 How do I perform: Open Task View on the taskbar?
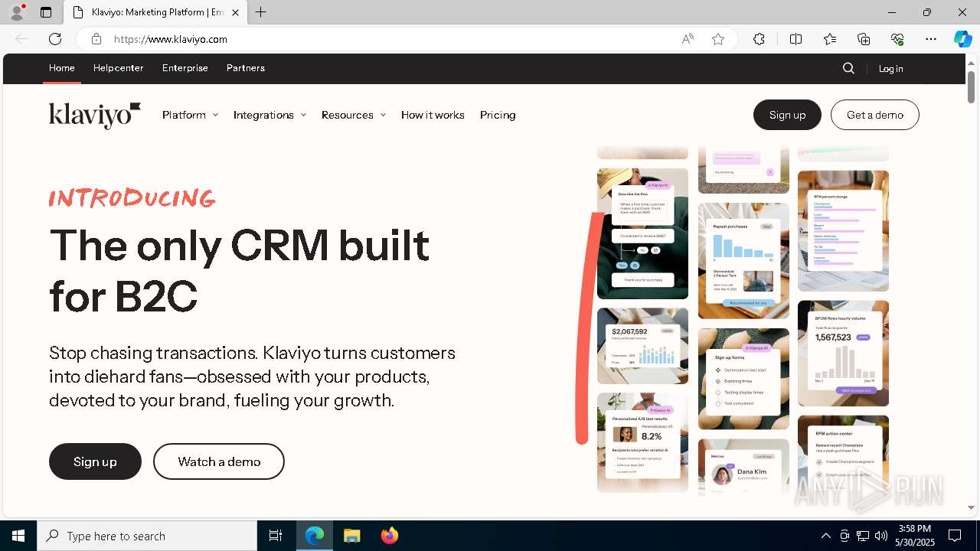[x=276, y=536]
